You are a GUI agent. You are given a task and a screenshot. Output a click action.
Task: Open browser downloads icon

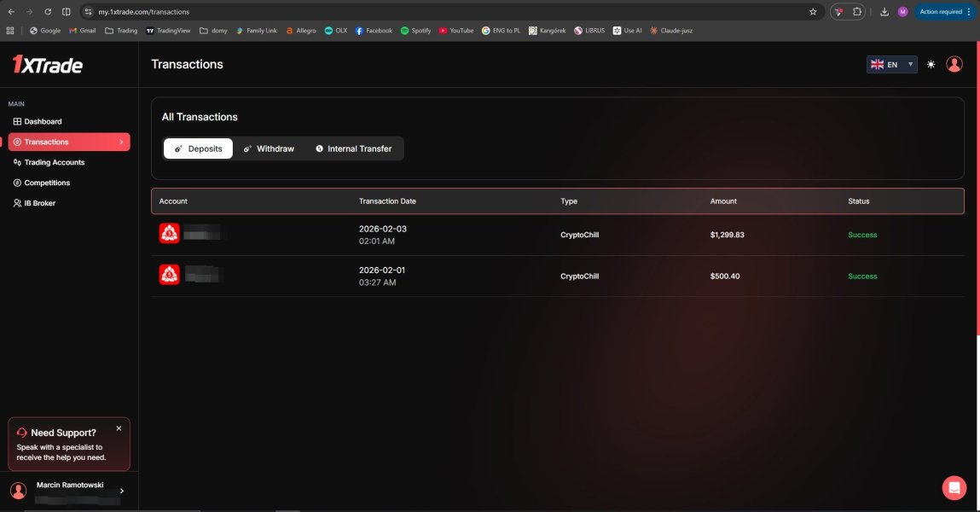click(884, 12)
